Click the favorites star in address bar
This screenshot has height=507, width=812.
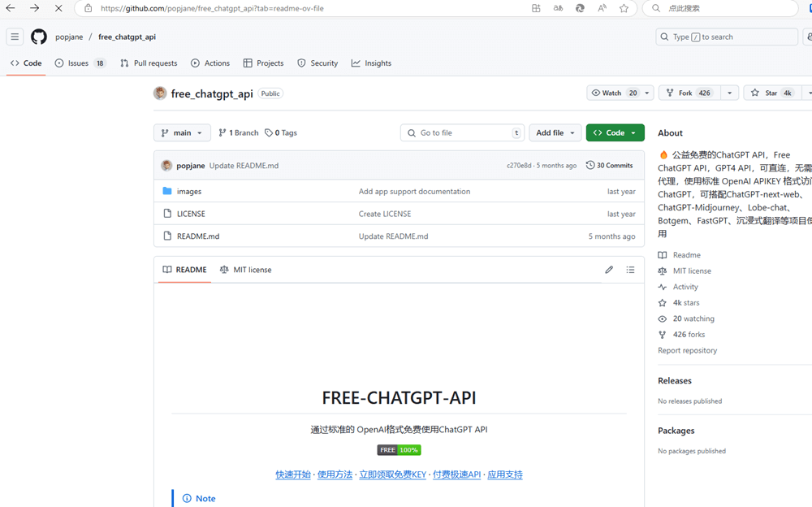tap(624, 8)
